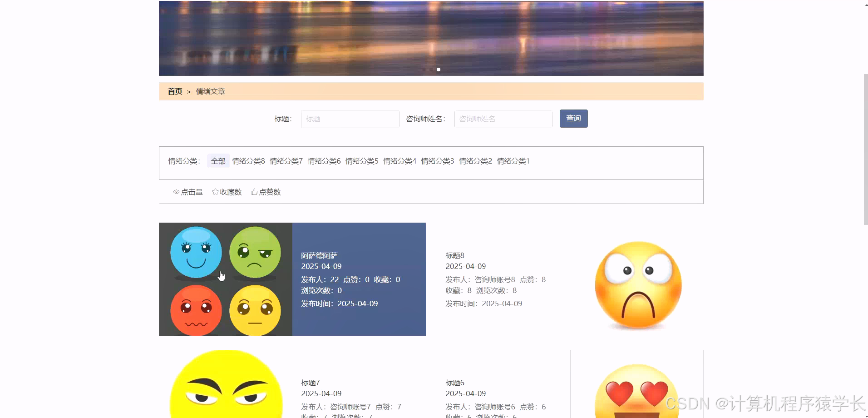Click 情绪文章 breadcrumb text
The image size is (868, 418).
tap(210, 91)
